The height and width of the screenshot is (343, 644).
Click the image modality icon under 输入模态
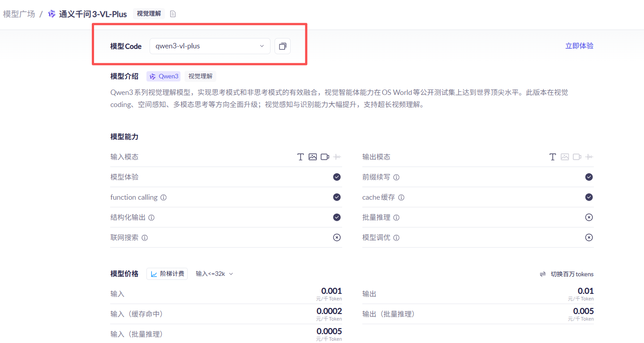pos(313,157)
